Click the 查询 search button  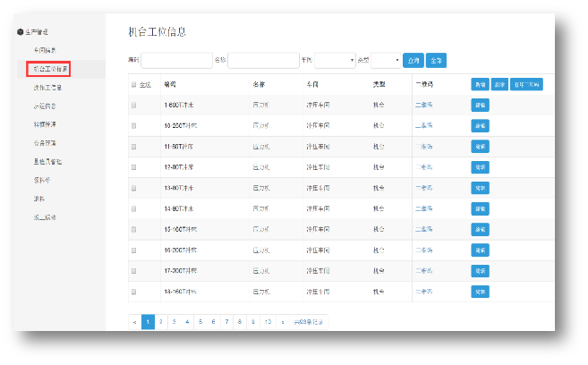413,60
